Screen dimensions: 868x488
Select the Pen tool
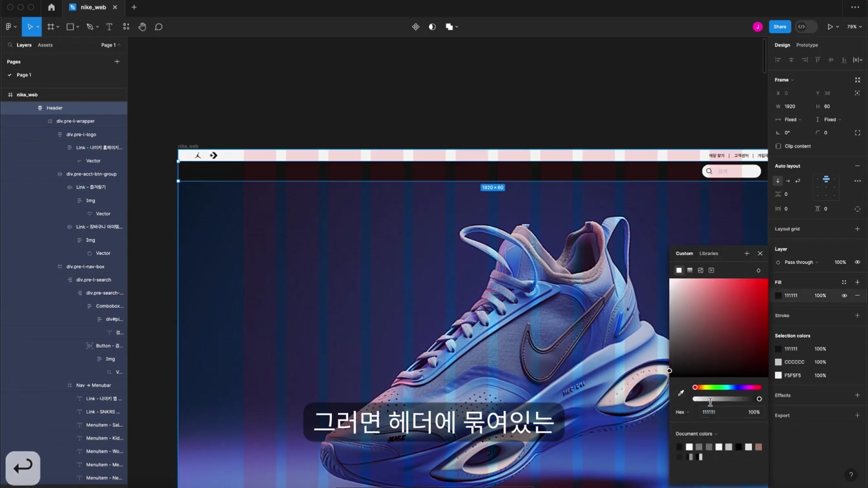pos(90,26)
